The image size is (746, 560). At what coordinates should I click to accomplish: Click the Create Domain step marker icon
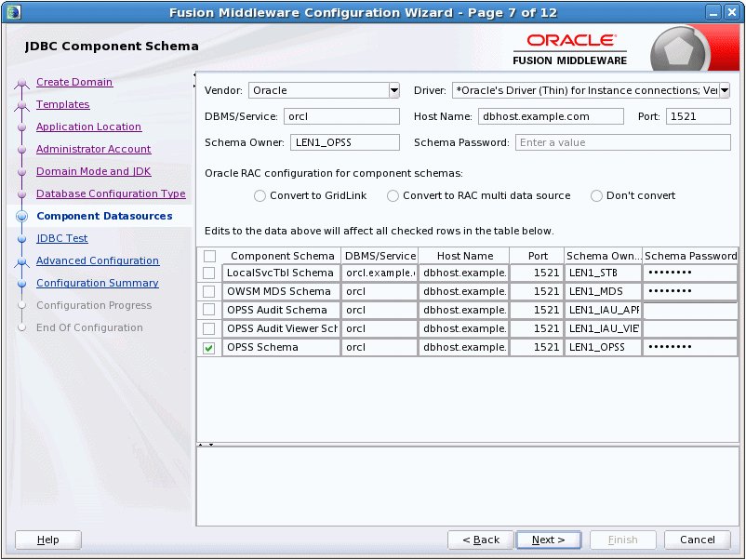[x=21, y=85]
